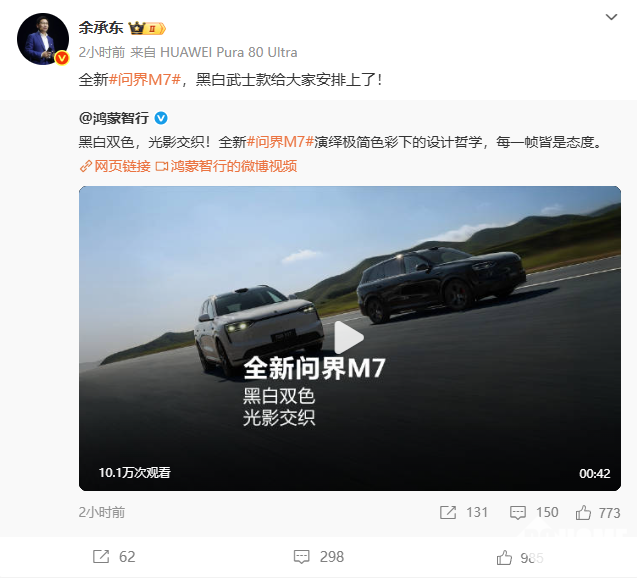Image resolution: width=637 pixels, height=578 pixels.
Task: Repost the original post with 131 shares
Action: point(464,512)
